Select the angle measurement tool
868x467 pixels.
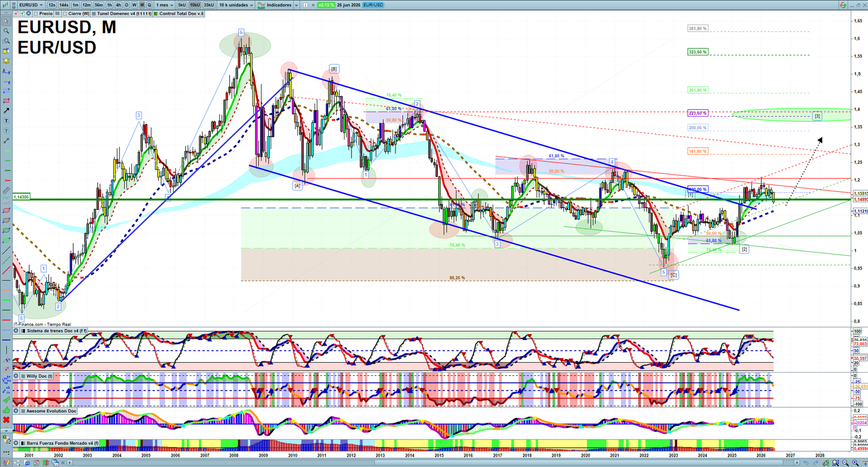click(x=6, y=360)
